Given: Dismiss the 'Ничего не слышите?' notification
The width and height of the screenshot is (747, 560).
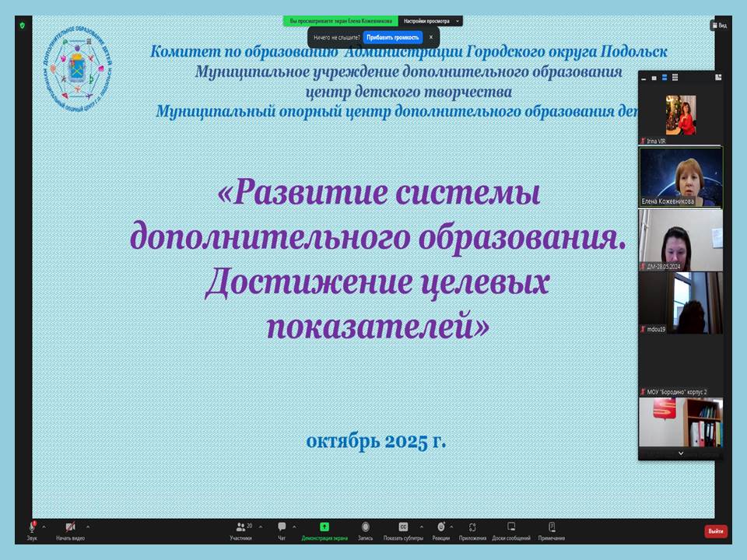Looking at the screenshot, I should point(431,37).
